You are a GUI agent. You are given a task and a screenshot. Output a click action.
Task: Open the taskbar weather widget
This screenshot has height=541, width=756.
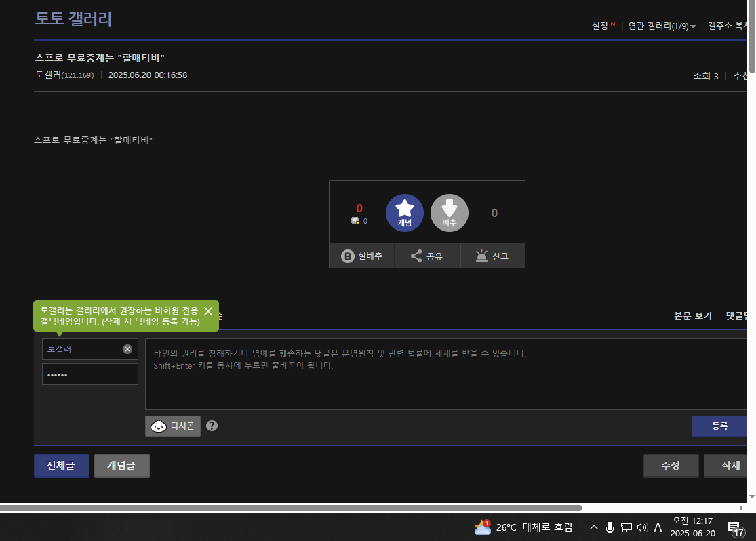pyautogui.click(x=523, y=527)
